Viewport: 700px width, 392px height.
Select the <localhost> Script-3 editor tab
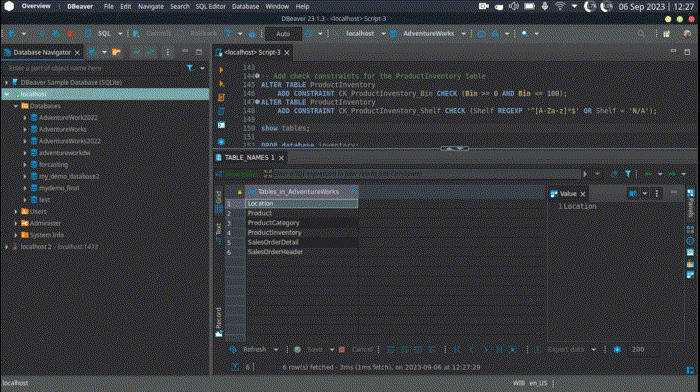click(x=252, y=52)
